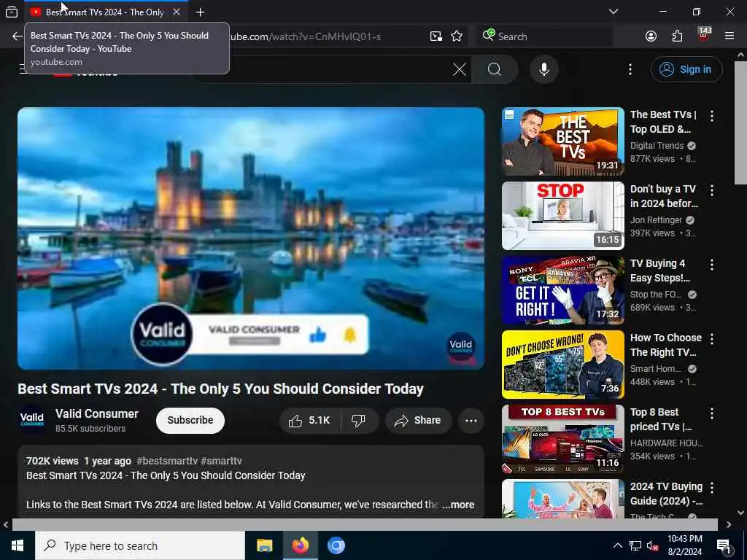The image size is (747, 560).
Task: Open extension badge showing 143
Action: (704, 35)
